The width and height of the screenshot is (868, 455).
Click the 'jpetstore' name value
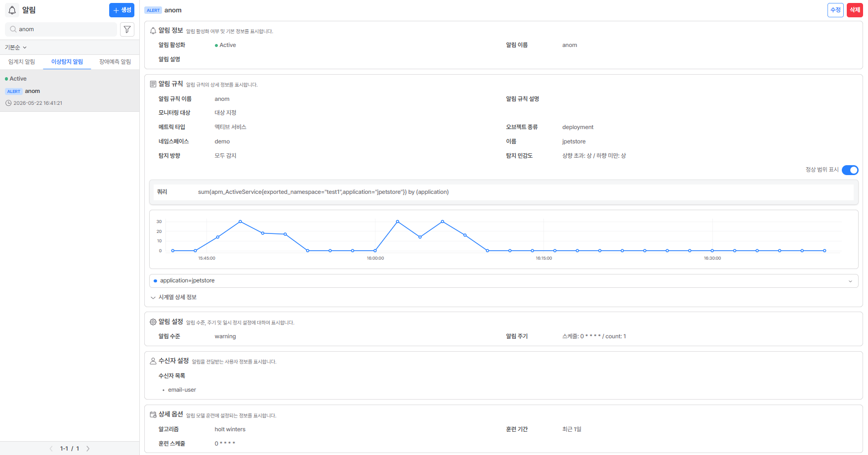[574, 141]
